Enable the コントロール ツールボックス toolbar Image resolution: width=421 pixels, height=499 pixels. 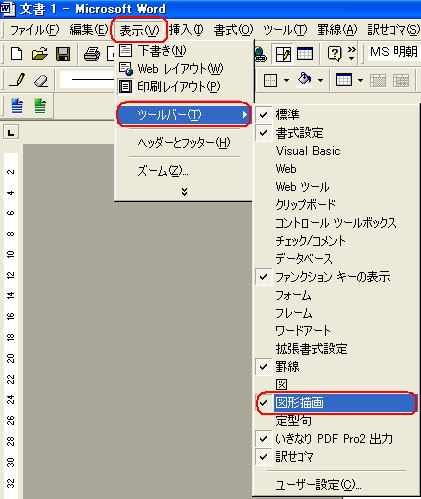click(337, 223)
